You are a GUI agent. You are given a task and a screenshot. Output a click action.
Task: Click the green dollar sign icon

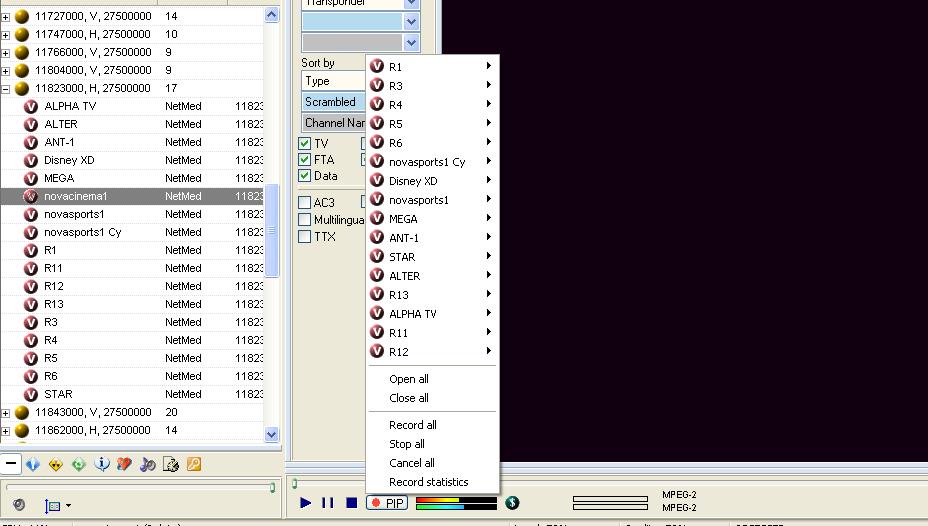(x=513, y=503)
